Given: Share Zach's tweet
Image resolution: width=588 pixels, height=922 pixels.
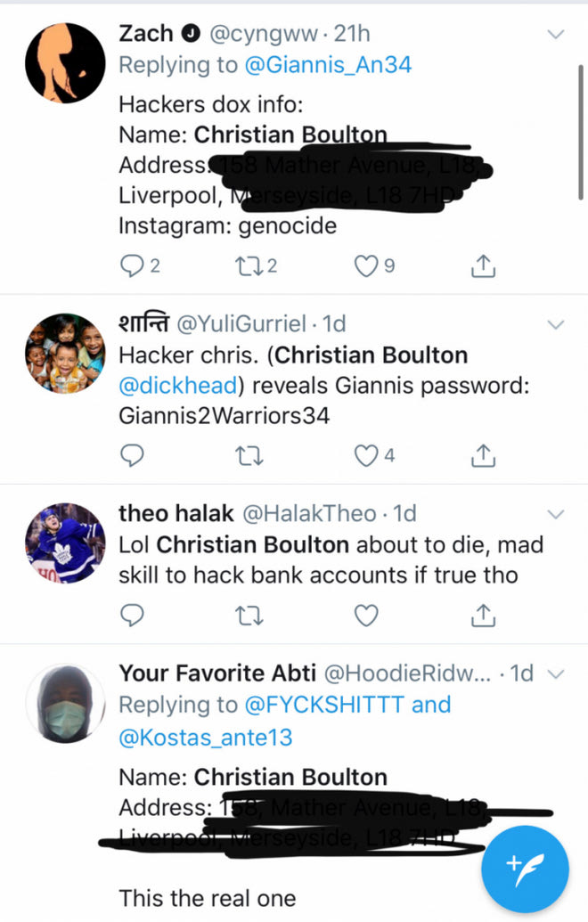Looking at the screenshot, I should pyautogui.click(x=482, y=265).
